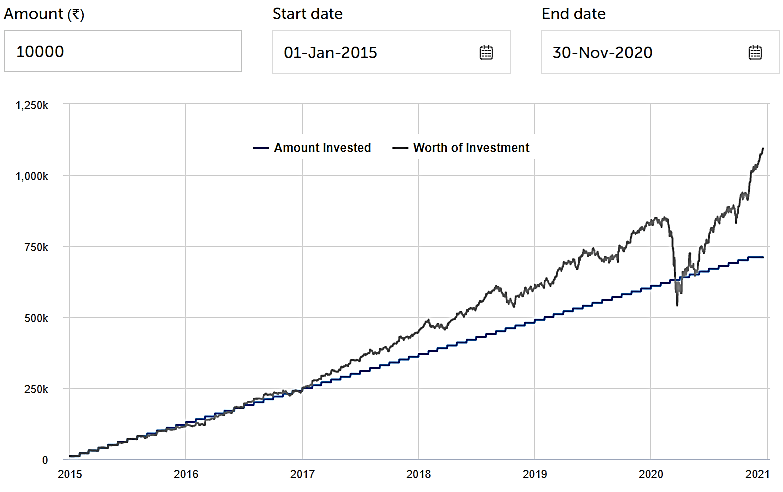Select the 2019 x-axis label
This screenshot has width=783, height=492.
pyautogui.click(x=535, y=473)
